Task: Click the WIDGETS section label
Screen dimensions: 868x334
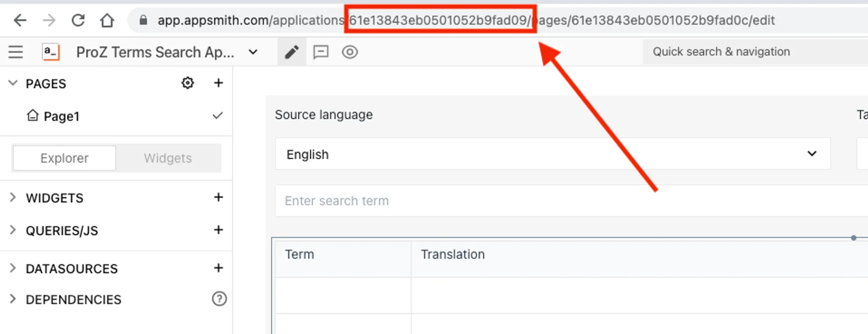Action: 55,198
